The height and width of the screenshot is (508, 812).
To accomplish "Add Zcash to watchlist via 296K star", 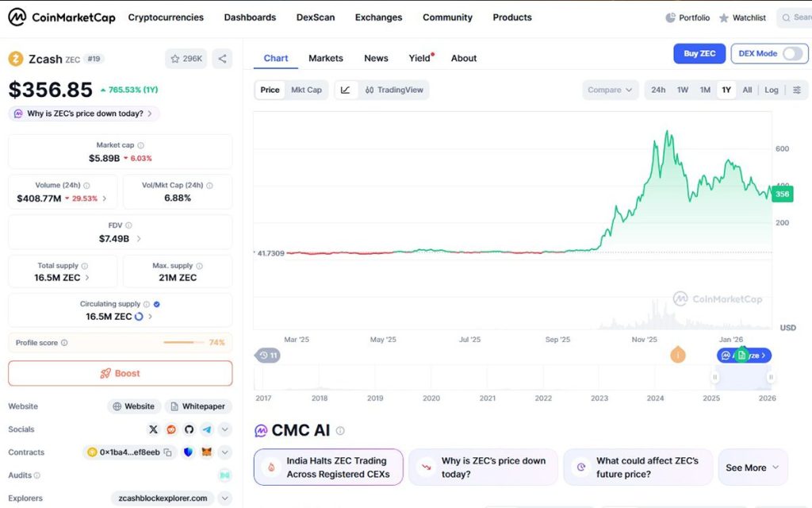I will 186,58.
